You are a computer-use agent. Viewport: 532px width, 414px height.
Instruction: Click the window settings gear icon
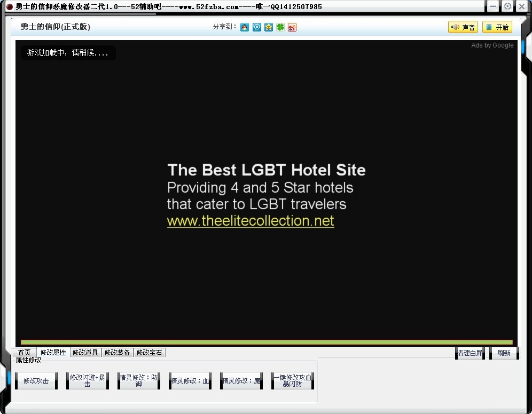coord(507,6)
